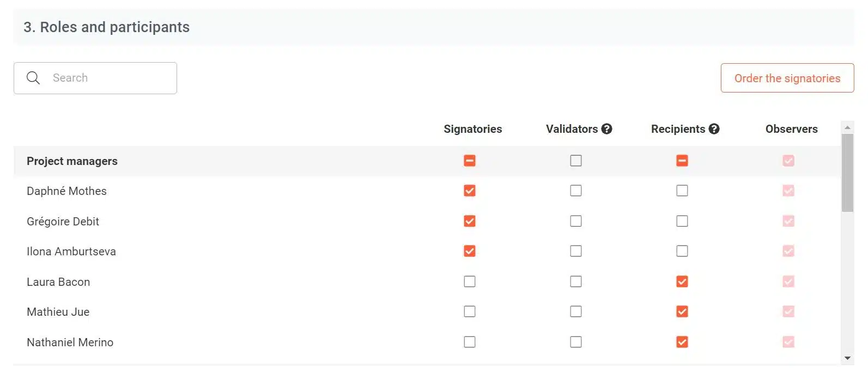
Task: Click the magnifier icon in Search box
Action: coord(33,78)
